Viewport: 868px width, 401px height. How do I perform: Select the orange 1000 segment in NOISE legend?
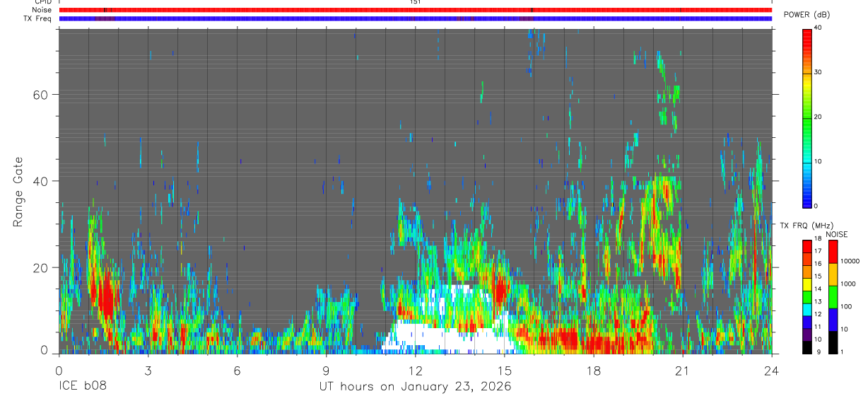(832, 274)
